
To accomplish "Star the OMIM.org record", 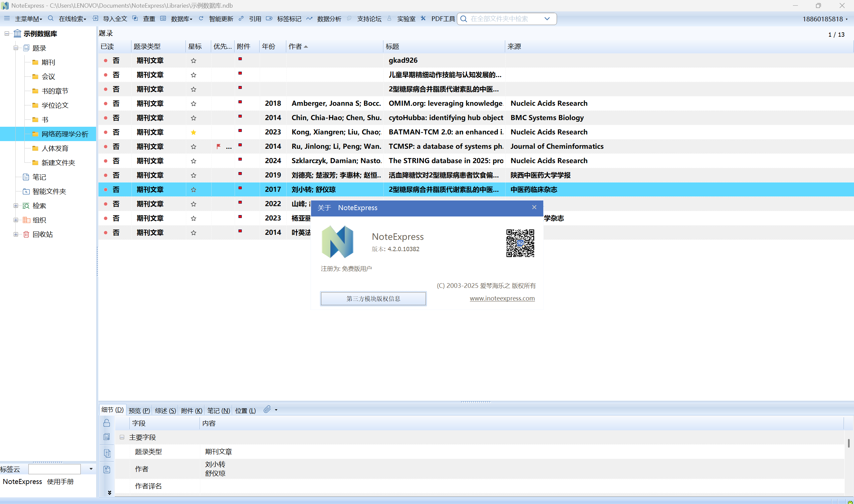I will pos(194,104).
